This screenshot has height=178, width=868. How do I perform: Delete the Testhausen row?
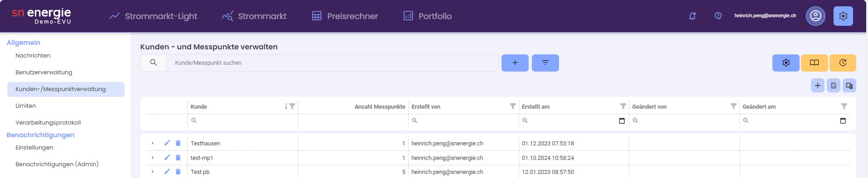point(178,143)
